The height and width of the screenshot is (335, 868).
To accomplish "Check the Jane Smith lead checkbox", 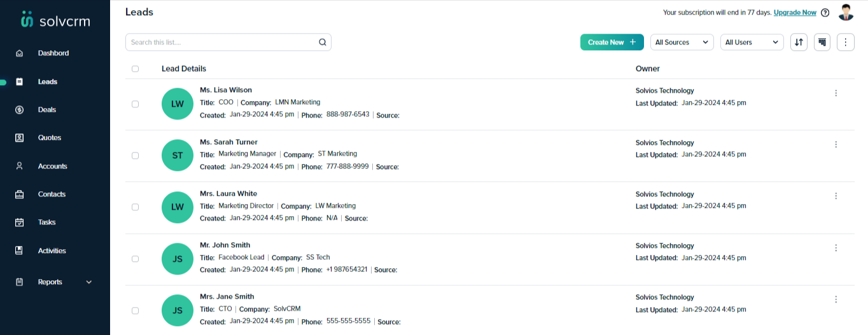I will 135,311.
